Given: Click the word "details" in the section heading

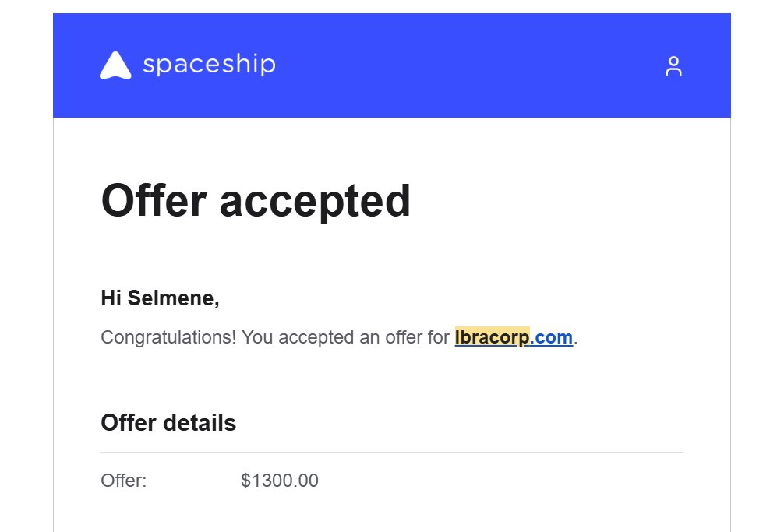Looking at the screenshot, I should pyautogui.click(x=200, y=423).
